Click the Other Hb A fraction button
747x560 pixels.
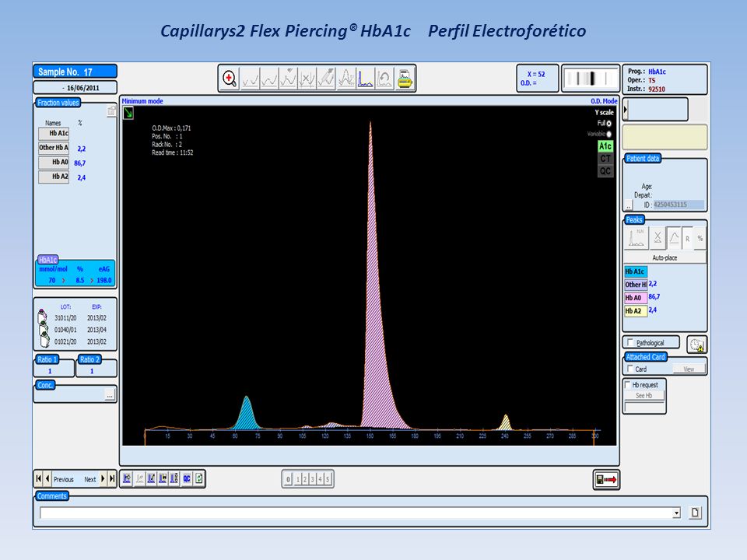tap(54, 148)
